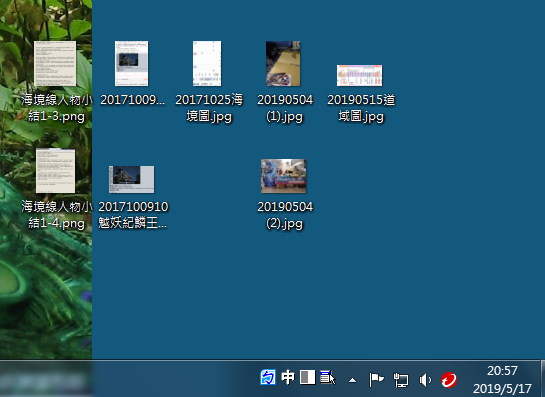Open the network connection tray icon
This screenshot has width=545, height=397.
401,380
